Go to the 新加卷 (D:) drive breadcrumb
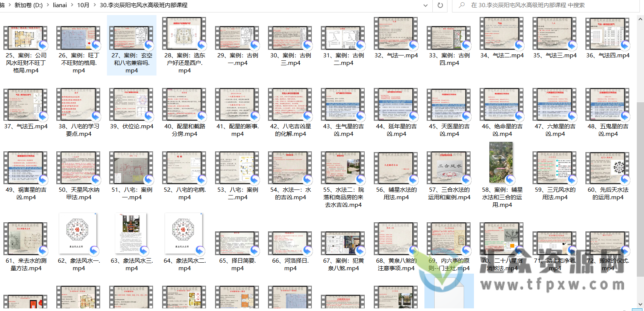The width and height of the screenshot is (644, 311). click(28, 5)
